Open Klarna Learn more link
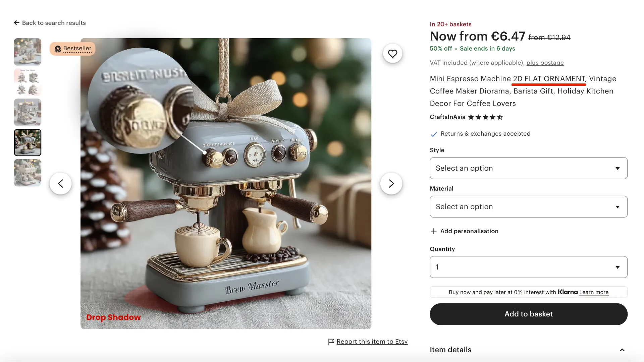The width and height of the screenshot is (644, 362). click(594, 292)
